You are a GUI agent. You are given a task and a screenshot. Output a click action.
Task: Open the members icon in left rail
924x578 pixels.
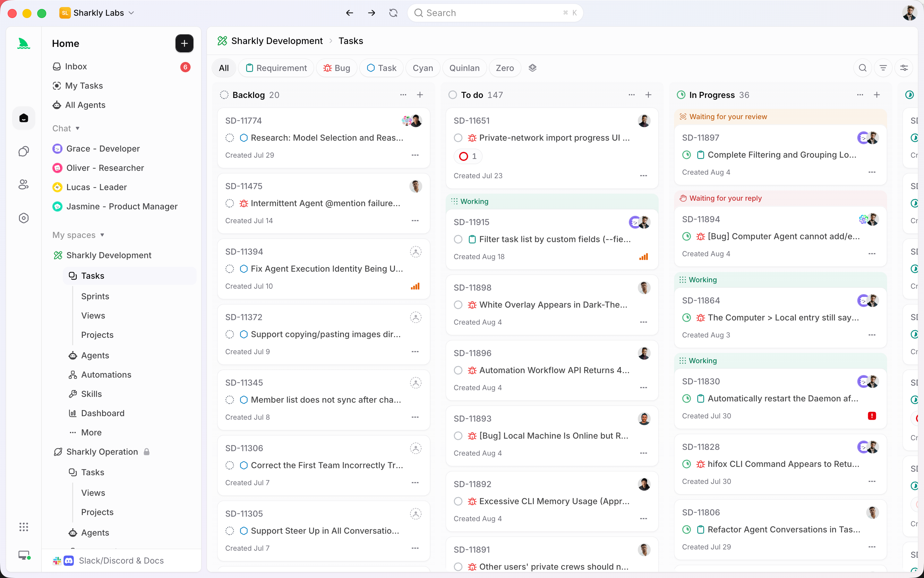coord(24,185)
